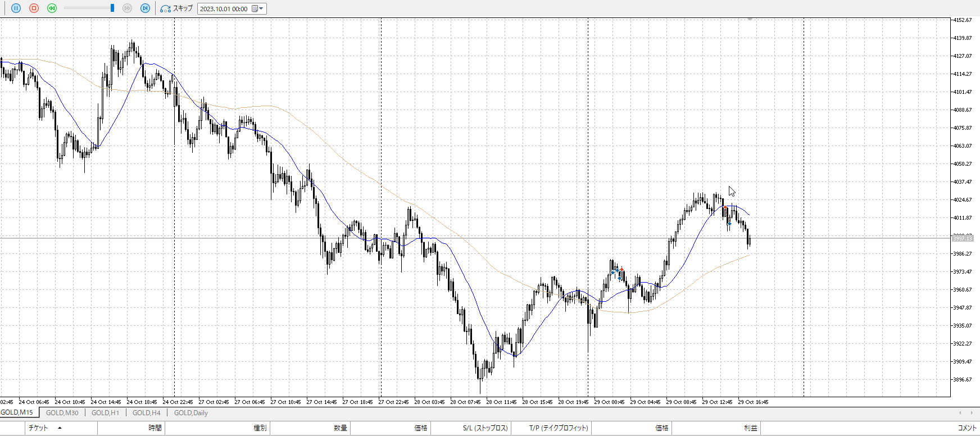Viewport: 980px width, 436px height.
Task: Click the current price label 3997.13
Action: click(x=962, y=238)
